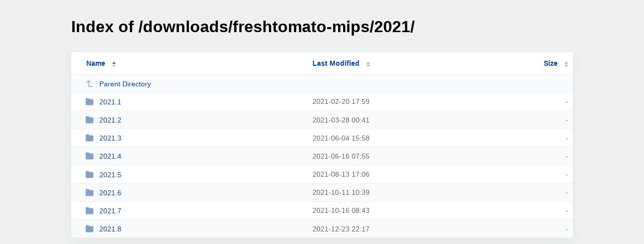Click the 2021-10-16 08:43 date cell
This screenshot has width=644, height=244.
[341, 210]
